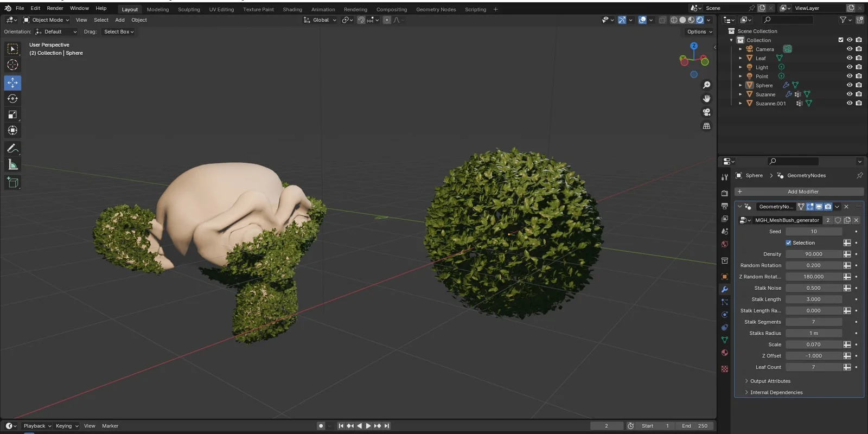The image size is (868, 434).
Task: Adjust Density value slider
Action: (813, 254)
